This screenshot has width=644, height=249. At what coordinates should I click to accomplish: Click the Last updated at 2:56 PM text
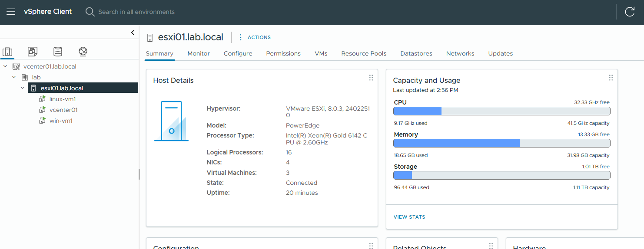[x=425, y=90]
